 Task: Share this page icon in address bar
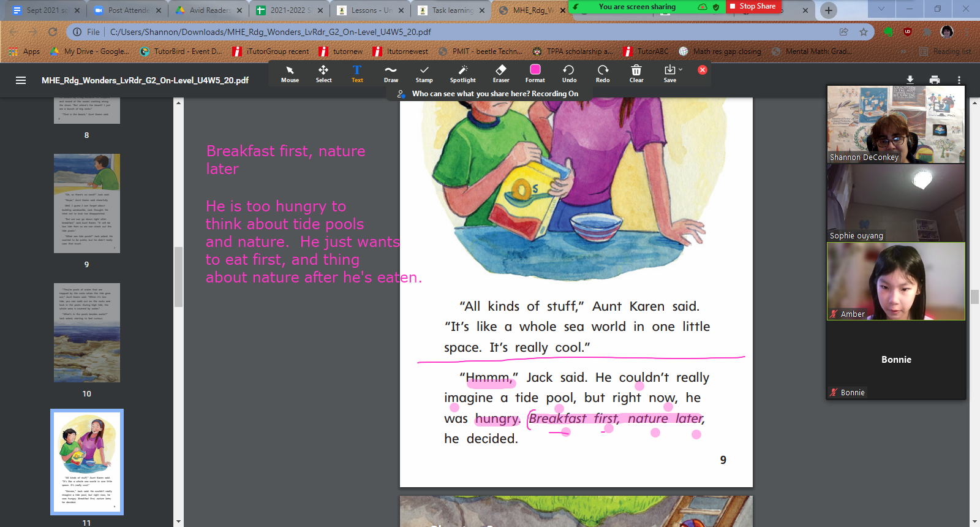[844, 32]
